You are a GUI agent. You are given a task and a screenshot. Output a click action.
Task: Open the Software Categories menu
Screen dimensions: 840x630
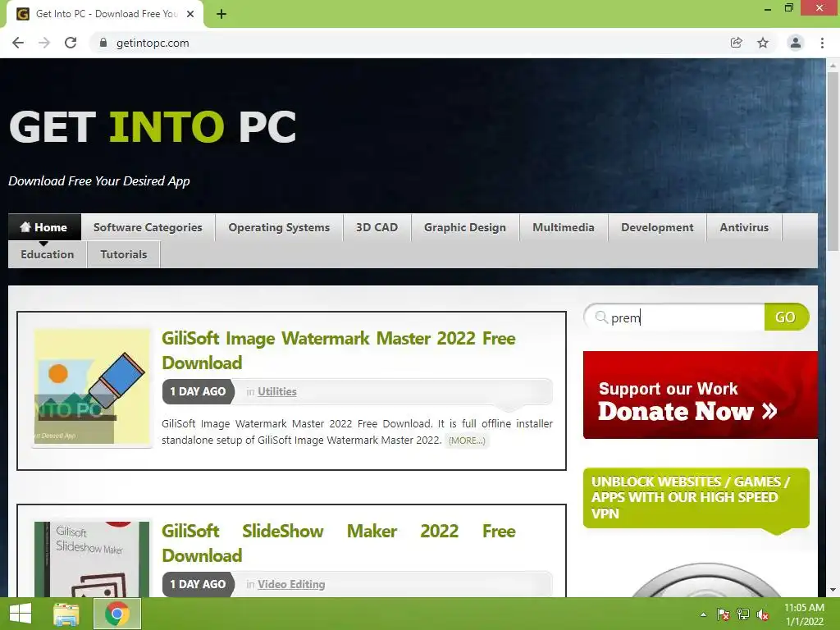(x=148, y=227)
